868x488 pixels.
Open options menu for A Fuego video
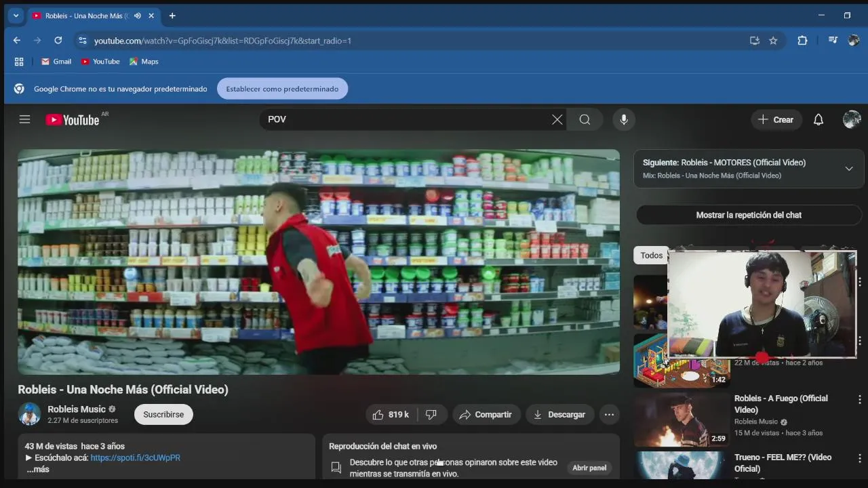(x=859, y=400)
